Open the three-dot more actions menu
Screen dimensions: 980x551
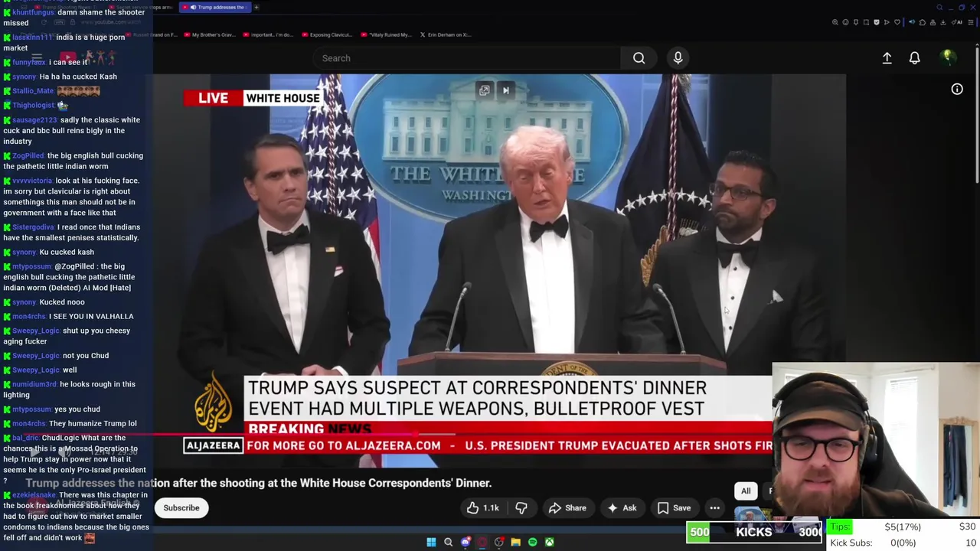click(x=714, y=508)
